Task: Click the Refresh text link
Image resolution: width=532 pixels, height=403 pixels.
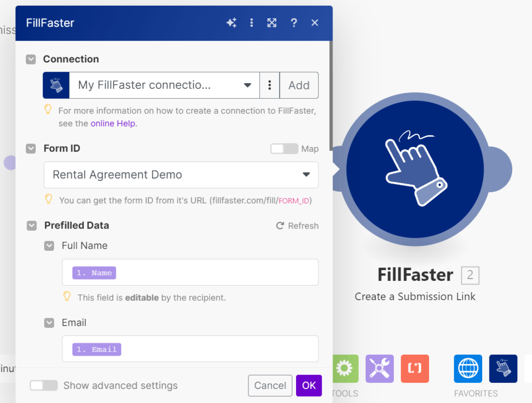Action: click(x=303, y=225)
